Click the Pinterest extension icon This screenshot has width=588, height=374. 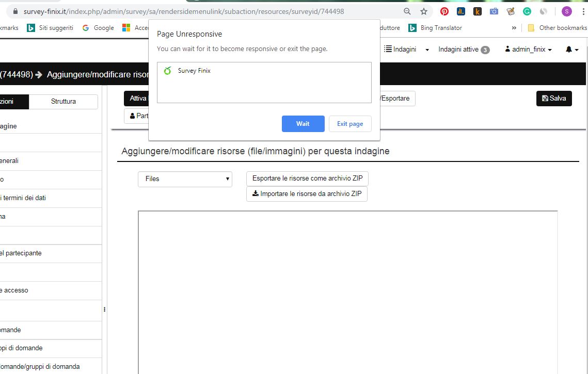[x=444, y=11]
